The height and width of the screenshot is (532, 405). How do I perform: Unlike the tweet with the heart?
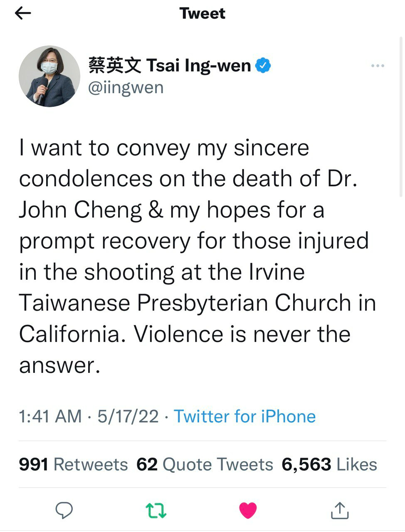(x=248, y=510)
